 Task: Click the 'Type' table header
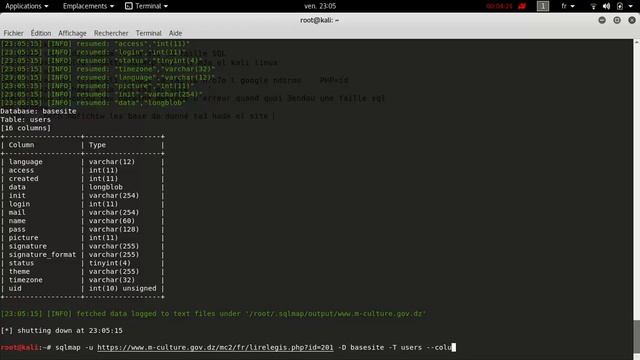tap(97, 145)
